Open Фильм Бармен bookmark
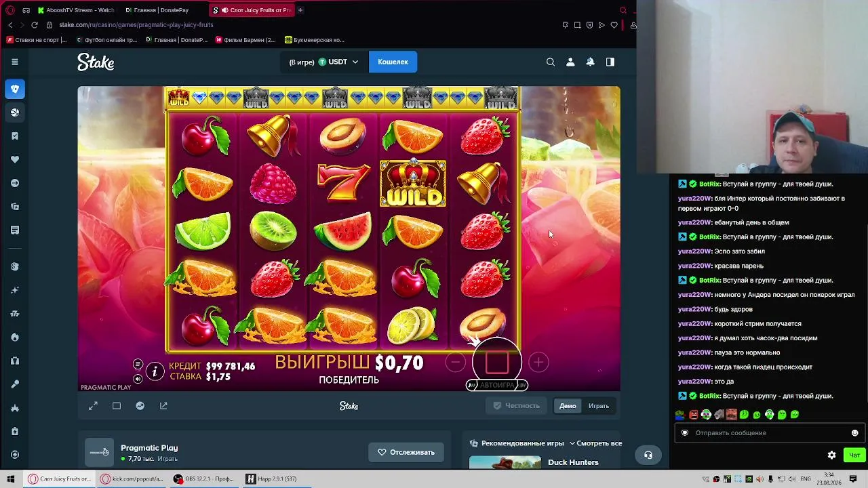The image size is (868, 488). 245,40
